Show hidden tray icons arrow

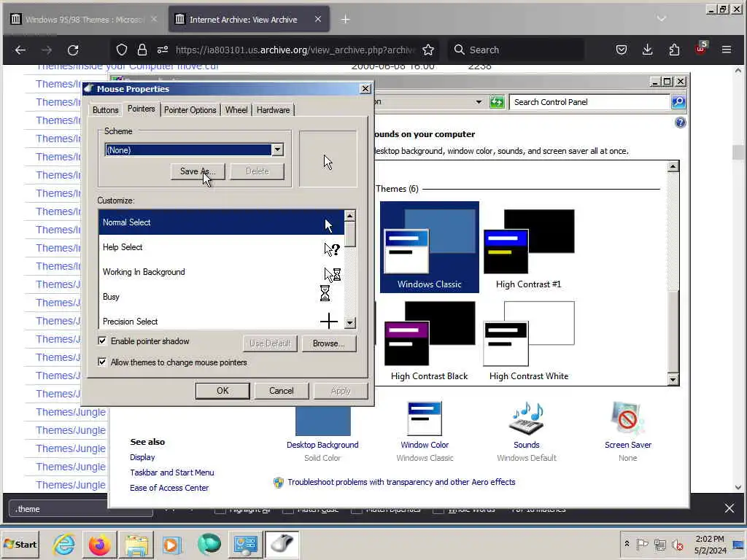tap(627, 544)
